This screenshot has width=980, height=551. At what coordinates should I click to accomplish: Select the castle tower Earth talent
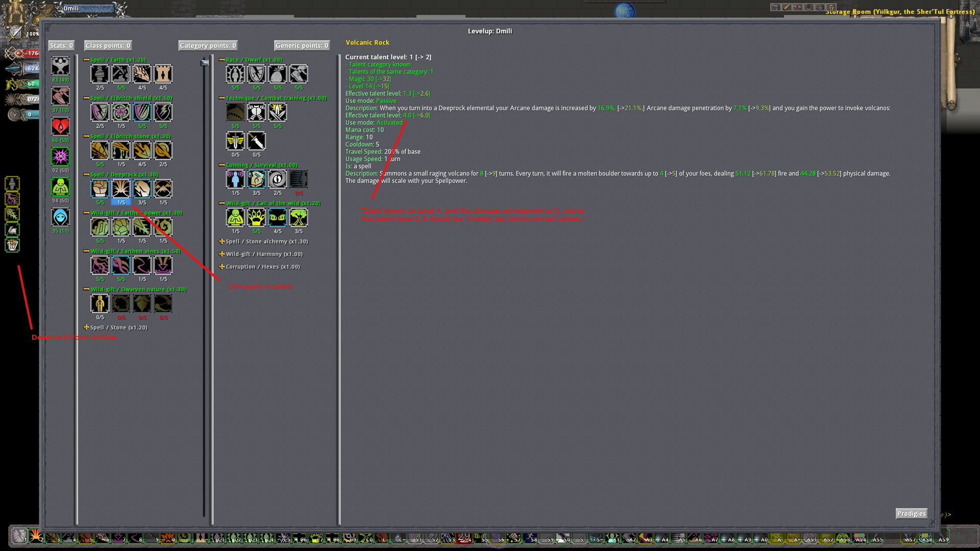(163, 74)
